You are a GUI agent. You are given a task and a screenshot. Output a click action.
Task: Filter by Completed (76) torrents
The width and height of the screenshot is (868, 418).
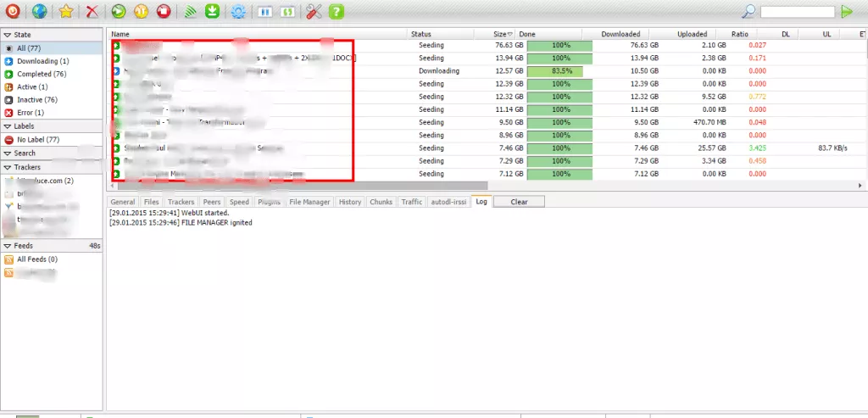click(x=42, y=74)
